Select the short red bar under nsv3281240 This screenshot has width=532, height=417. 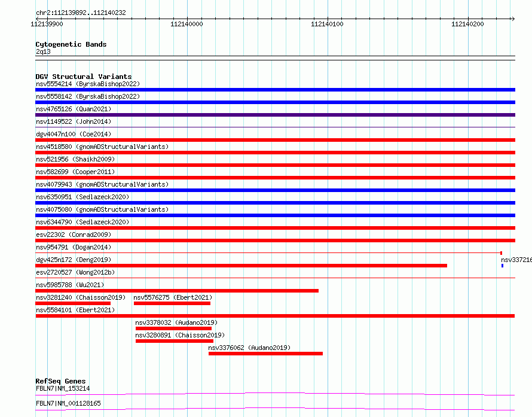pyautogui.click(x=73, y=303)
